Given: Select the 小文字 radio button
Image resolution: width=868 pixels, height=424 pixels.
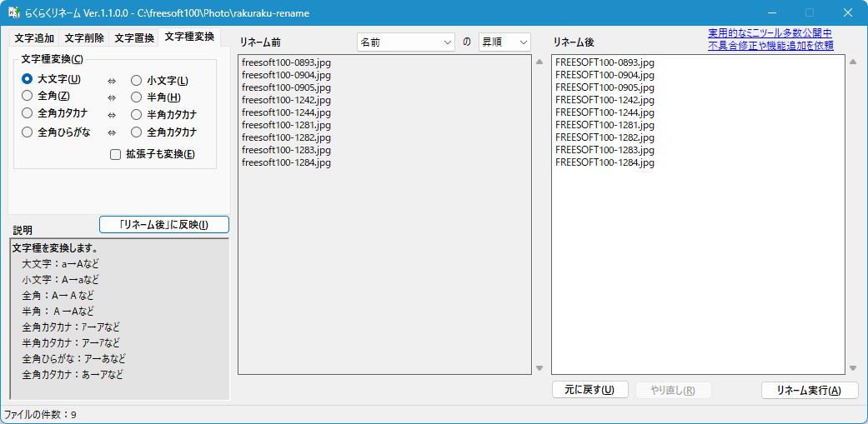Looking at the screenshot, I should (137, 81).
